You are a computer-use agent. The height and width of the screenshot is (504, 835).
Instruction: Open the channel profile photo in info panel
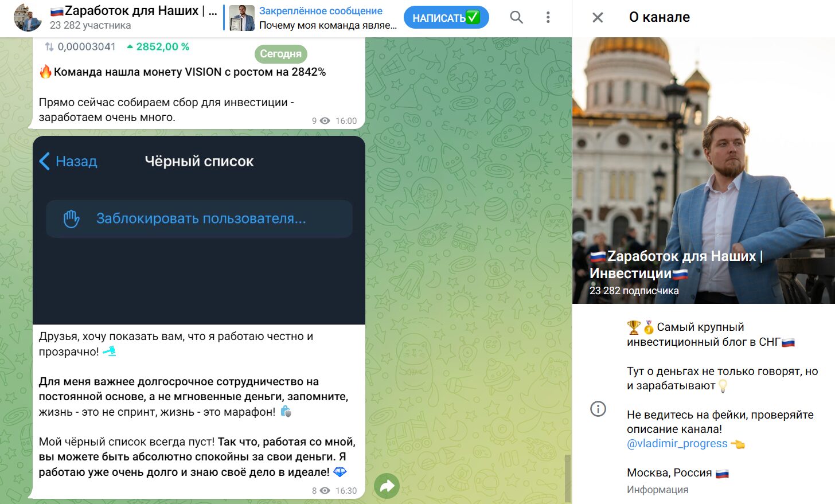(704, 171)
